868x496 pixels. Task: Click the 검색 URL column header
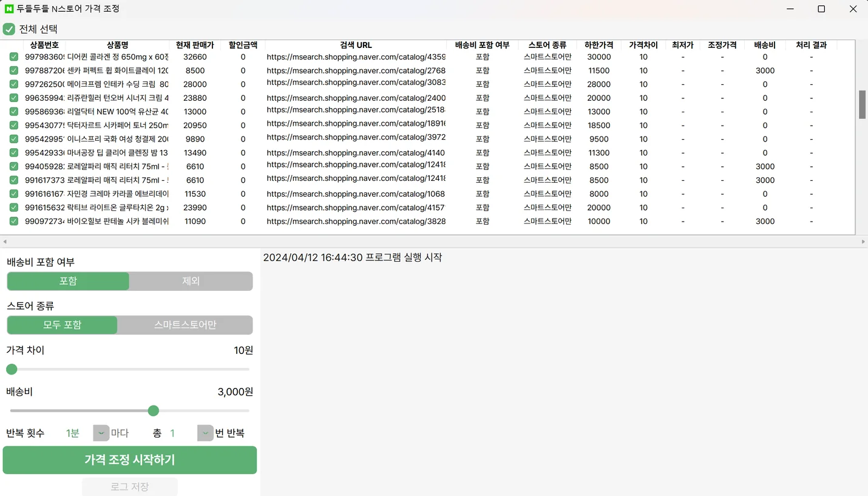pyautogui.click(x=356, y=45)
